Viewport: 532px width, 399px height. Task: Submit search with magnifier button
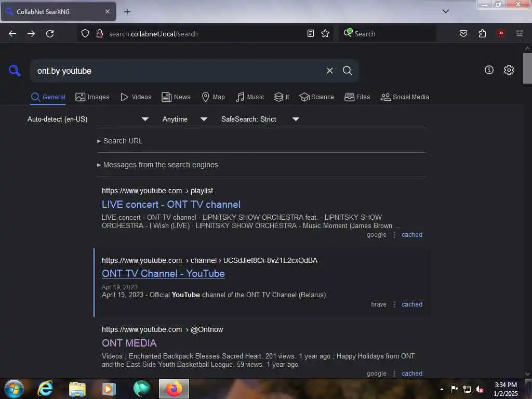(347, 71)
